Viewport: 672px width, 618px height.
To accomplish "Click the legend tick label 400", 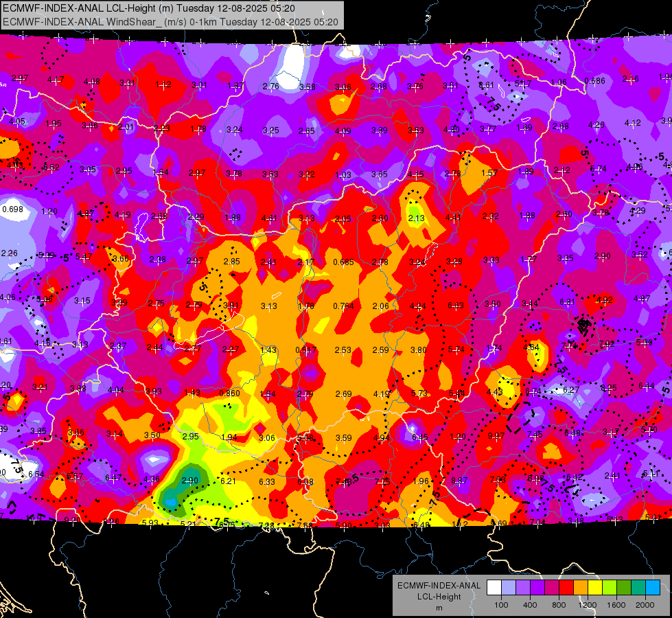I will pyautogui.click(x=530, y=605).
